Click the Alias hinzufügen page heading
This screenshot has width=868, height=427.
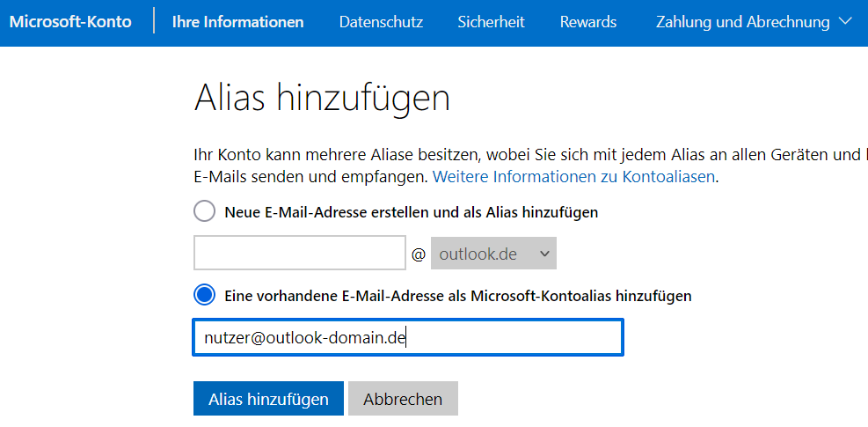click(322, 99)
